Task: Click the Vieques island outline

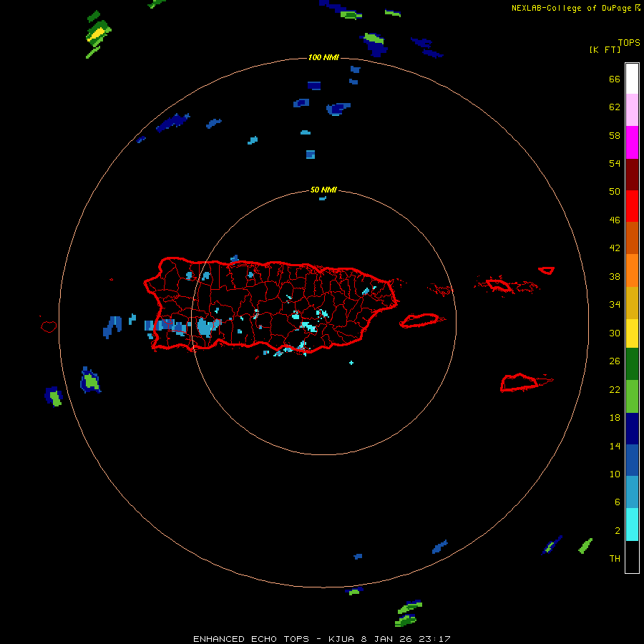Action: [423, 320]
